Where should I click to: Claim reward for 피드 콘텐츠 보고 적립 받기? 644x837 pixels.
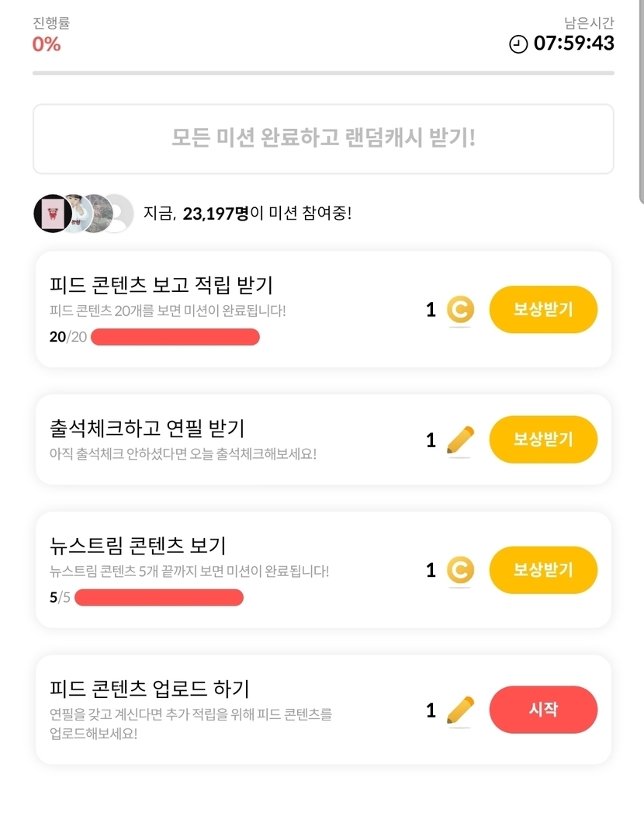tap(543, 310)
